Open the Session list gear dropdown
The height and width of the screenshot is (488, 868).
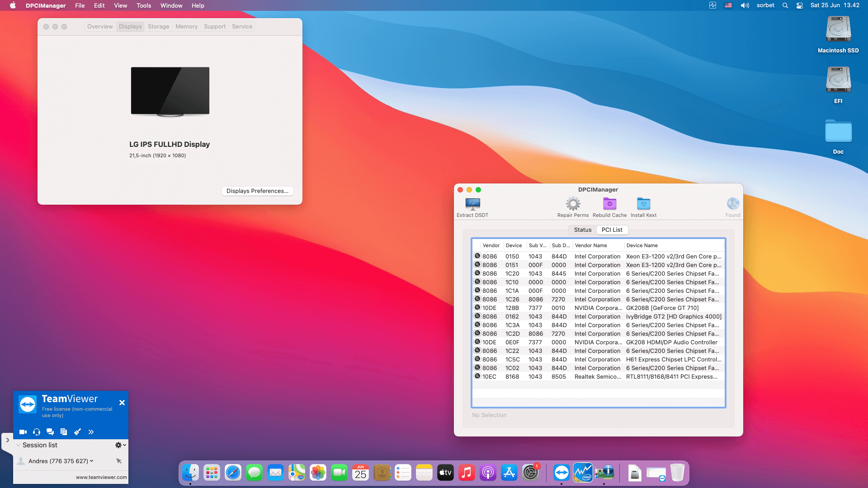point(120,445)
